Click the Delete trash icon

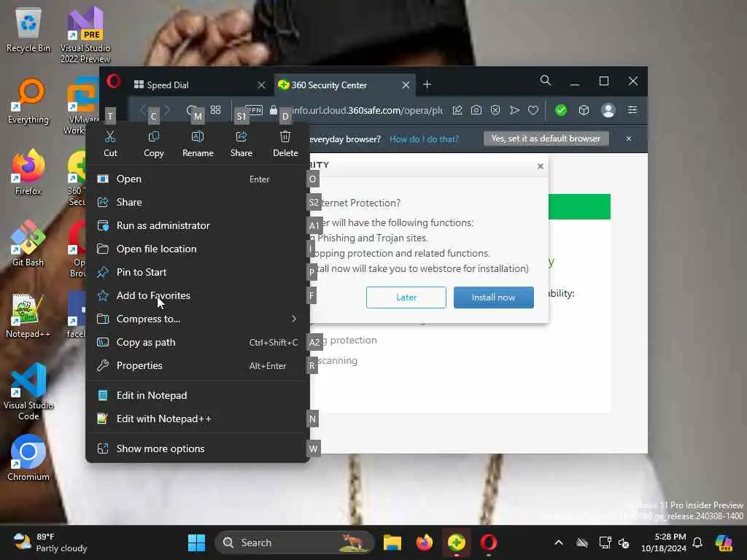click(285, 137)
